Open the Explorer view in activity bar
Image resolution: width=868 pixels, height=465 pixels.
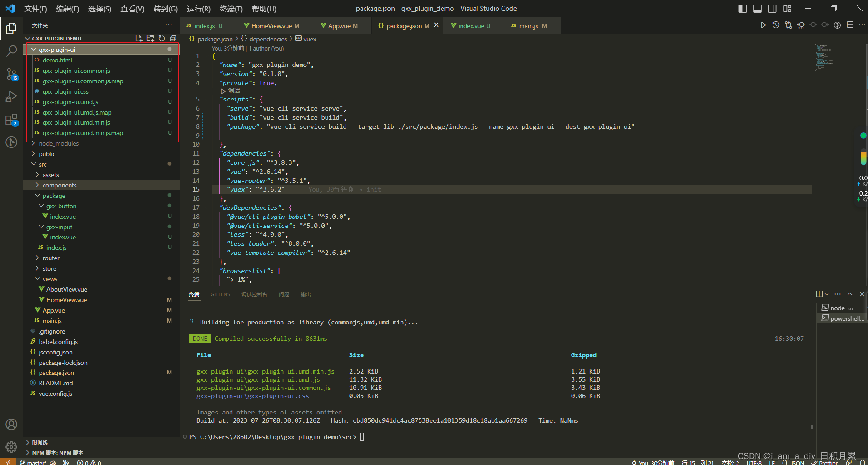click(x=11, y=28)
